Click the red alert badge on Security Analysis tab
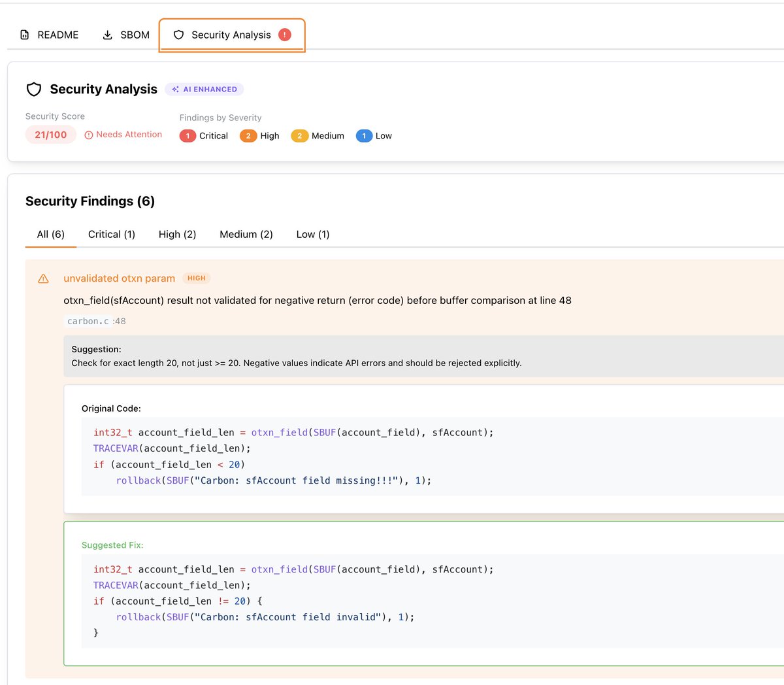This screenshot has width=784, height=685. coord(285,35)
